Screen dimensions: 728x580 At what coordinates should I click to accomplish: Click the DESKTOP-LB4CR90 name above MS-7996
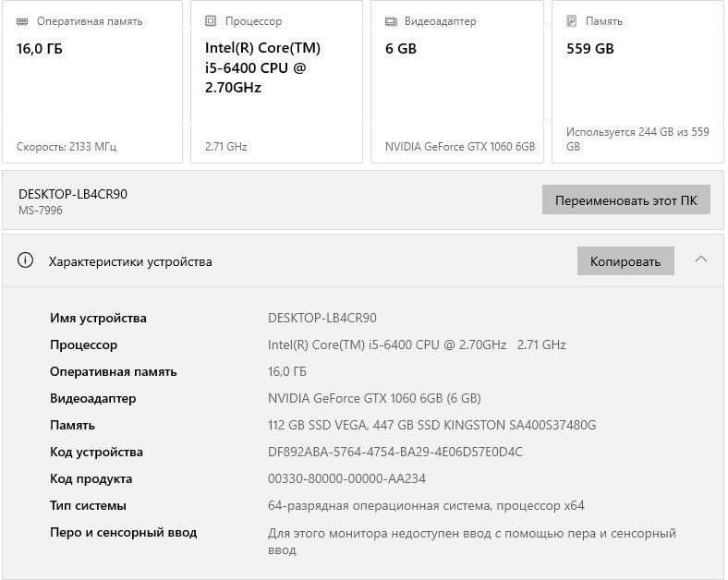point(73,194)
